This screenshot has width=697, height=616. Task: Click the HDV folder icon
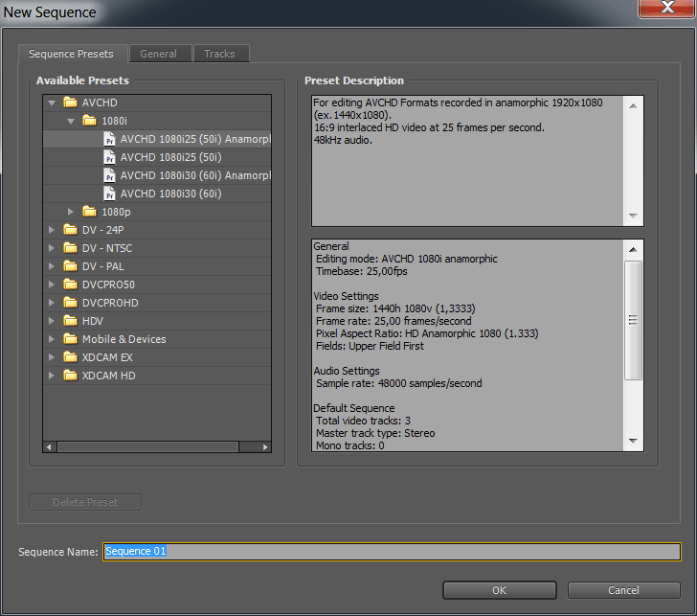point(70,321)
